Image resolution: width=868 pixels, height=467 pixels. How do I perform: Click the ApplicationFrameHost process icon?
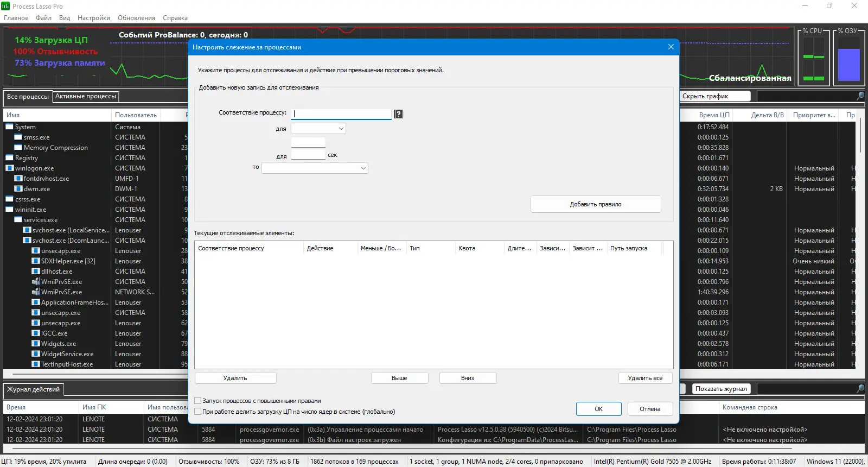pyautogui.click(x=35, y=302)
